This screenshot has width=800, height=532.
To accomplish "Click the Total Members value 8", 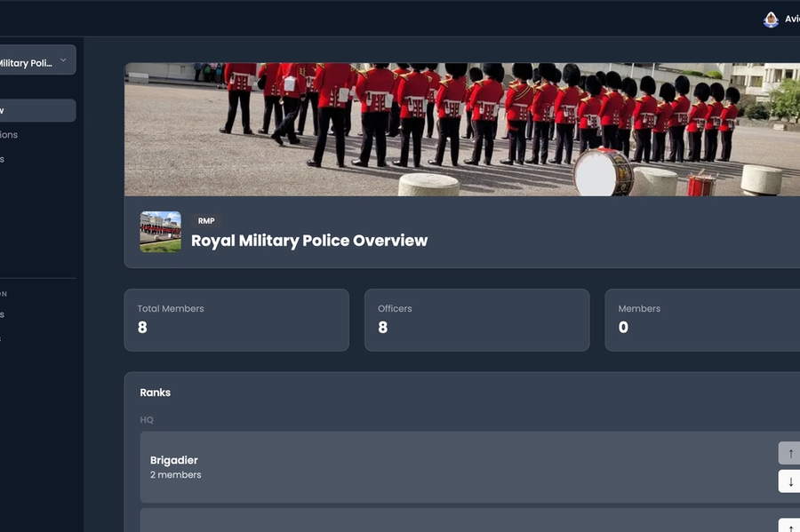I will coord(142,327).
